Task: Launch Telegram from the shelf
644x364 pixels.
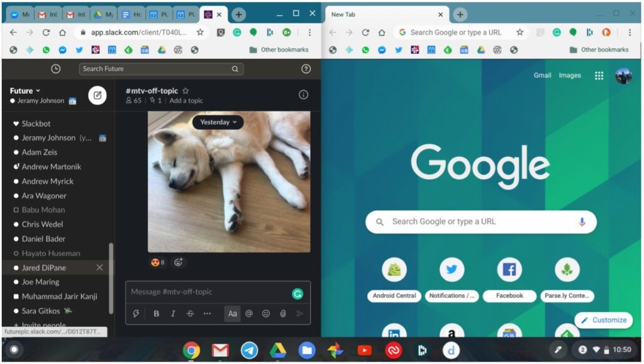Action: pyautogui.click(x=249, y=350)
